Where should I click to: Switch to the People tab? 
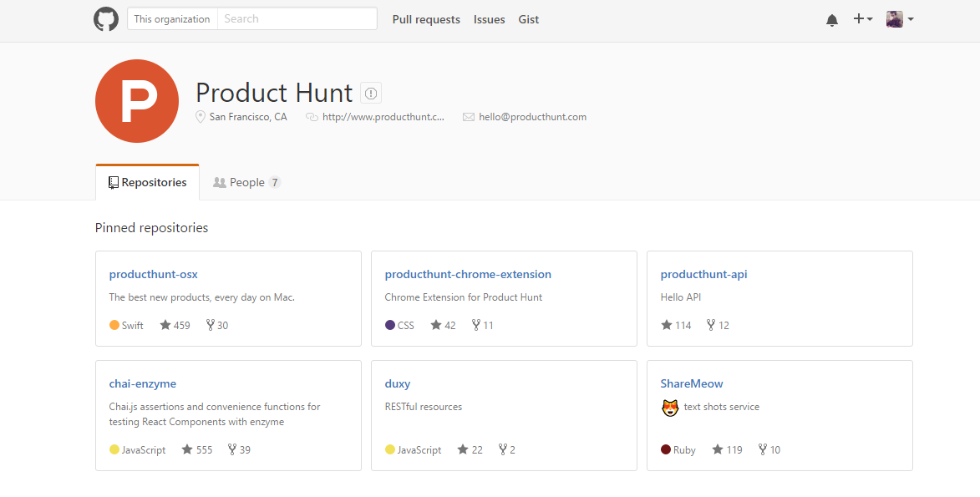click(246, 182)
